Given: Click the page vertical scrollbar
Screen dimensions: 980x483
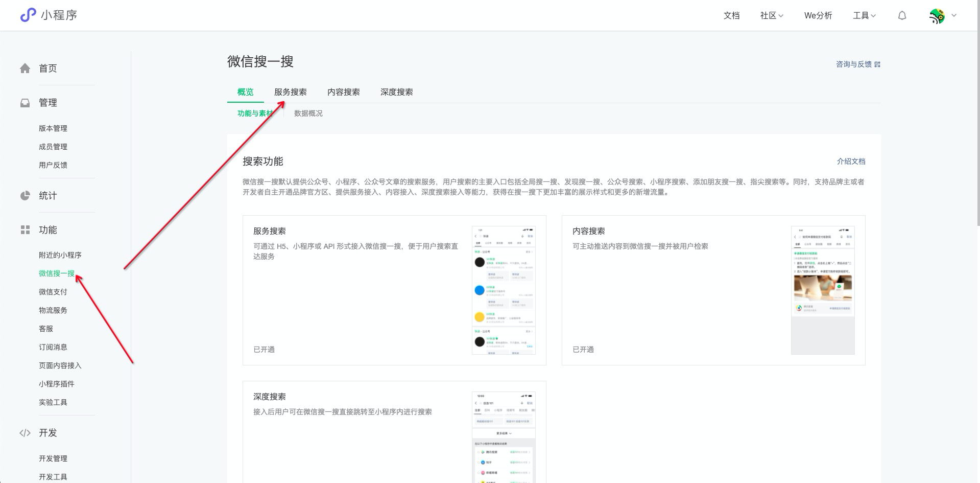Looking at the screenshot, I should click(978, 112).
